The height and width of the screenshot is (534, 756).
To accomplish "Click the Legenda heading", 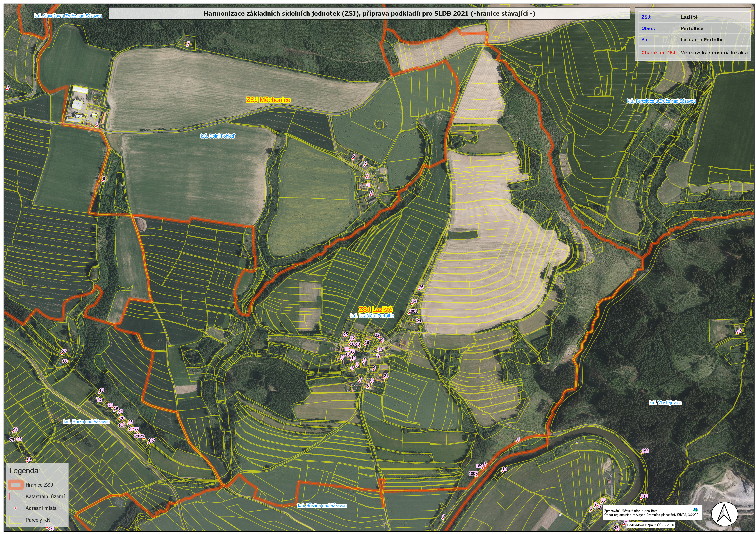I will tap(24, 471).
